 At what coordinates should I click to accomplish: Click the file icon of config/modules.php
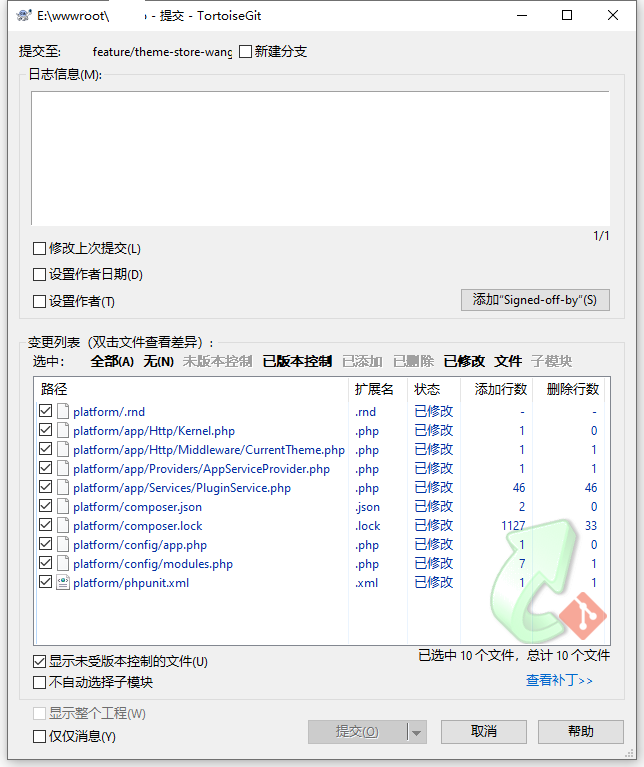(x=63, y=564)
